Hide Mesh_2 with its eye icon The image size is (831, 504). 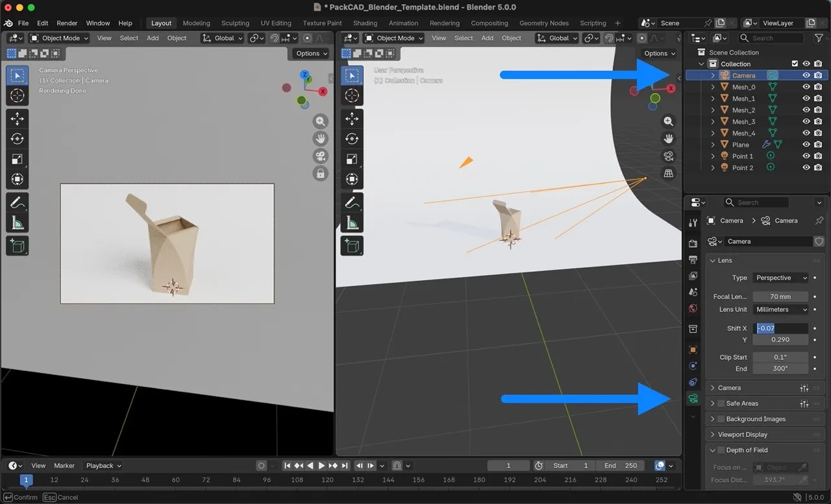(x=806, y=110)
